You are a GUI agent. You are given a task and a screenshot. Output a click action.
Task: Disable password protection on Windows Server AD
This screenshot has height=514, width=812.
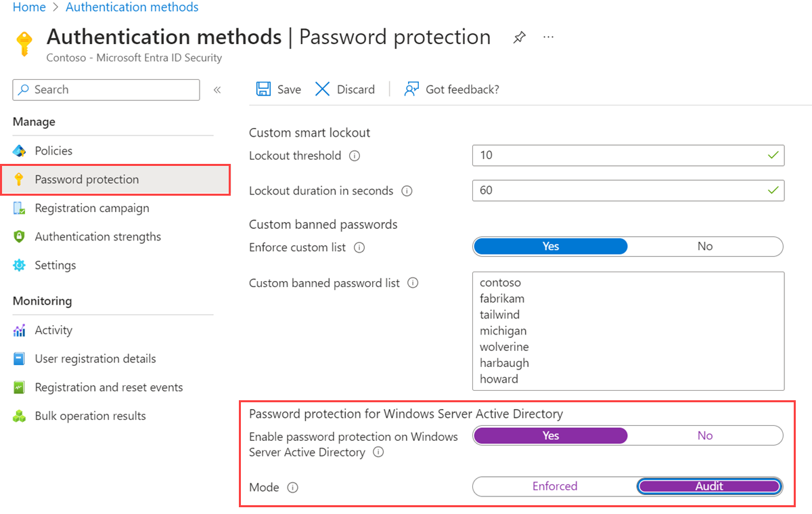(x=705, y=435)
